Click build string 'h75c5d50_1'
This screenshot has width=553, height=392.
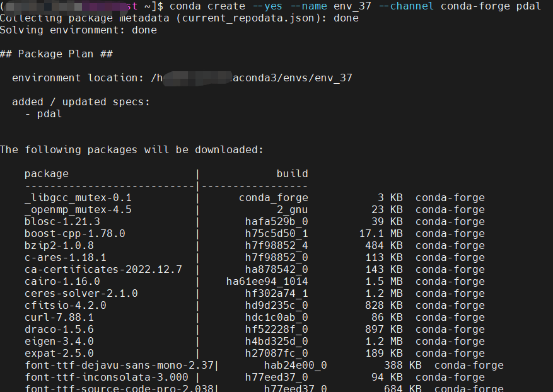pyautogui.click(x=276, y=234)
